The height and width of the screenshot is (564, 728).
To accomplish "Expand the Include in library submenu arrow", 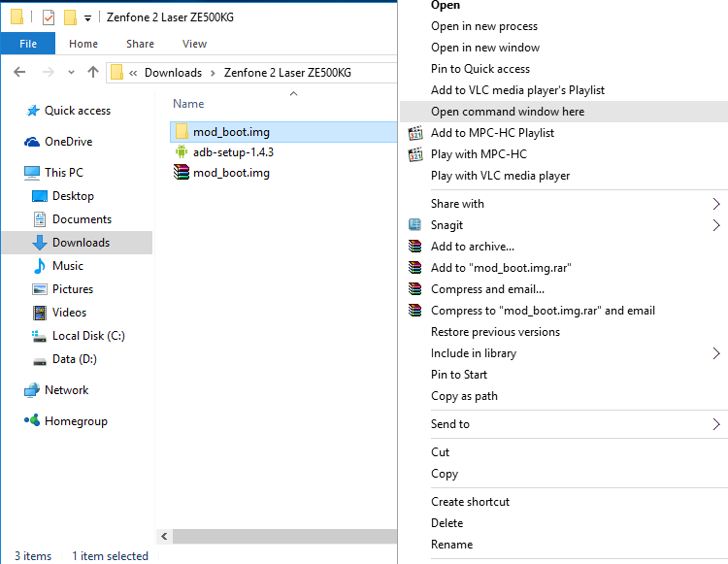I will pyautogui.click(x=716, y=353).
